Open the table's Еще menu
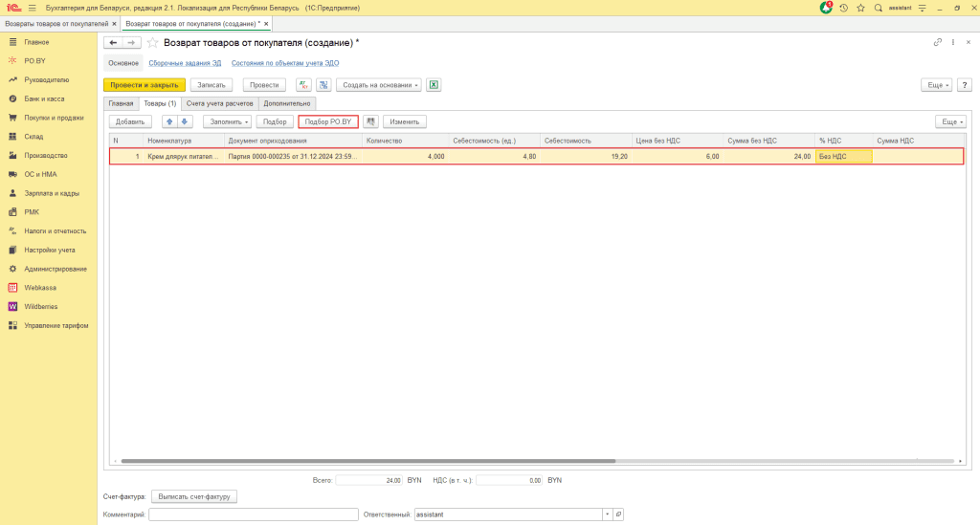980x525 pixels. pyautogui.click(x=949, y=121)
